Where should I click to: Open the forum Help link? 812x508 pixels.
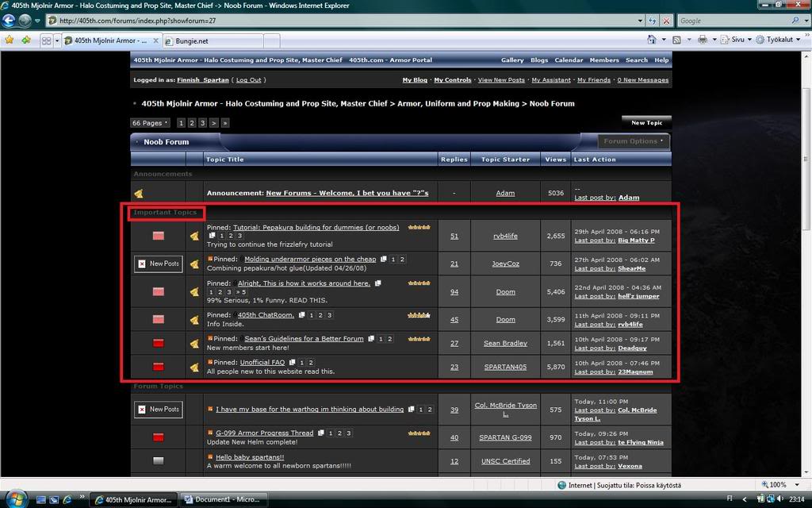pyautogui.click(x=661, y=60)
